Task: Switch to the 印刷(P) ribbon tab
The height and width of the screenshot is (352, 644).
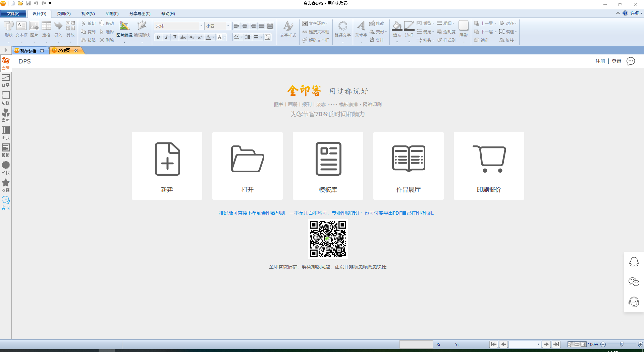Action: [112, 14]
